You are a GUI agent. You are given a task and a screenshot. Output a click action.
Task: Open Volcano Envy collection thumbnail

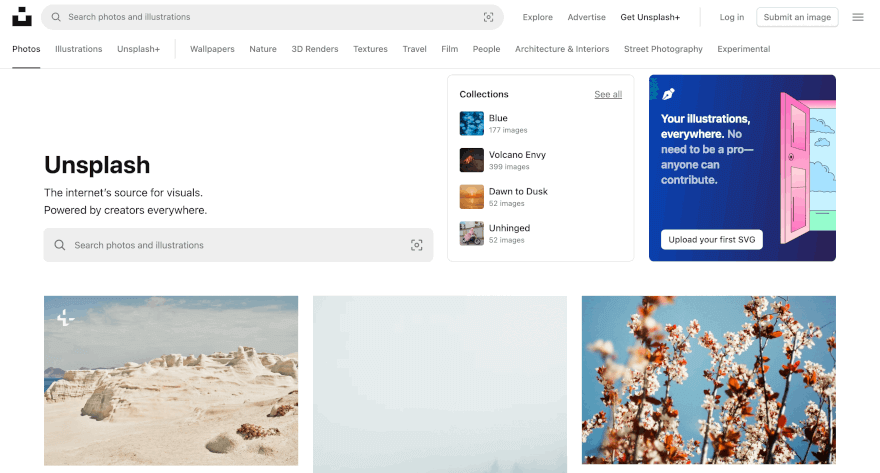[x=471, y=160]
